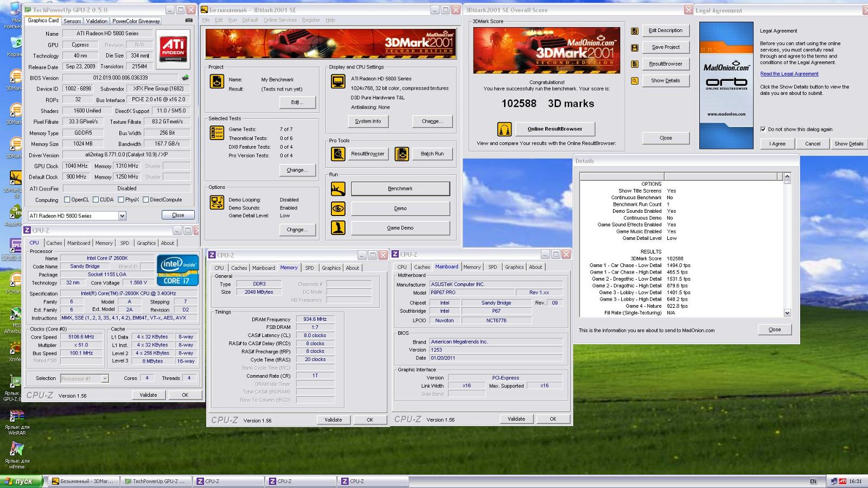Enable the OpenCL checkbox

click(x=67, y=200)
